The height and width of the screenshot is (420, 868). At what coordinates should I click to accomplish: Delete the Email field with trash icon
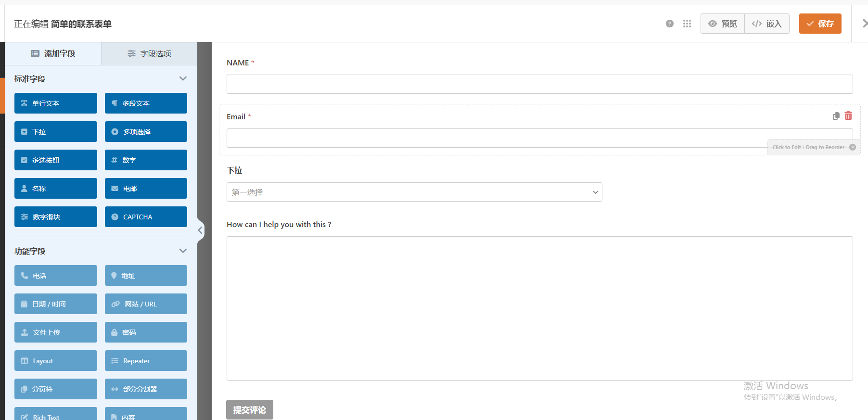click(848, 116)
